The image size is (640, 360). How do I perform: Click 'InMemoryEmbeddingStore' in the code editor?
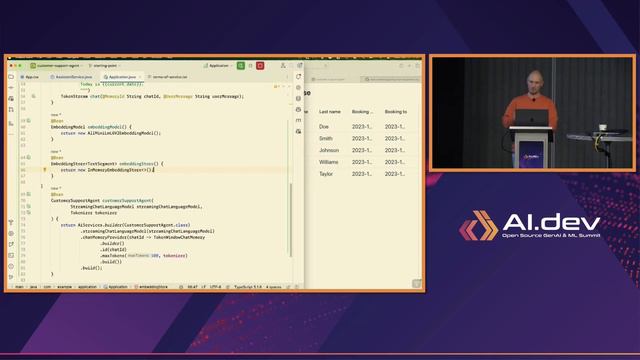[115, 170]
